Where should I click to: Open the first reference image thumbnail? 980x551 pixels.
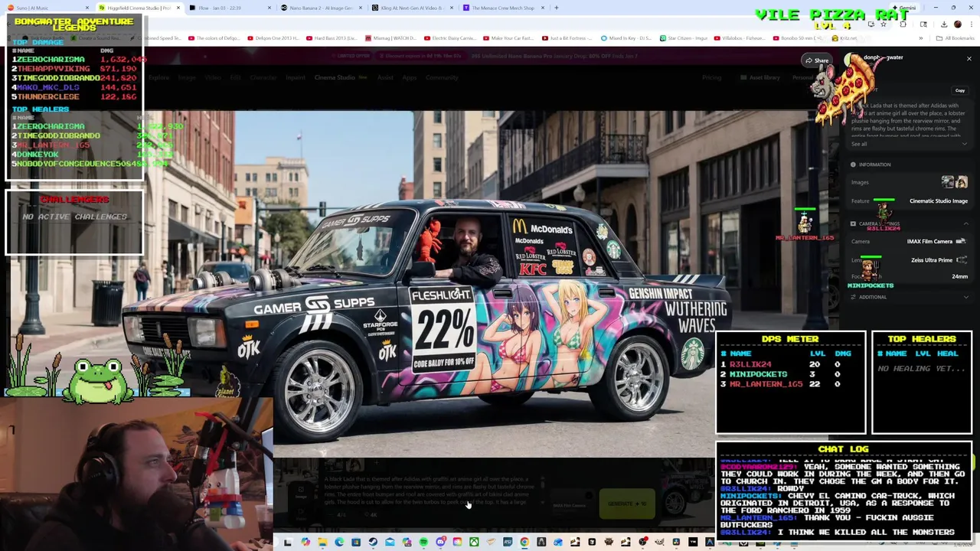[948, 182]
